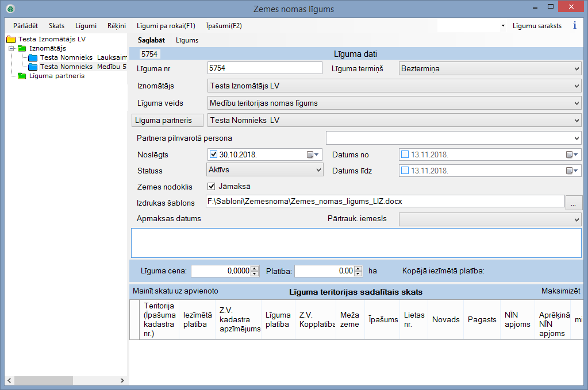Open the Īpašumi(F2) menu
The image size is (588, 390).
point(224,26)
